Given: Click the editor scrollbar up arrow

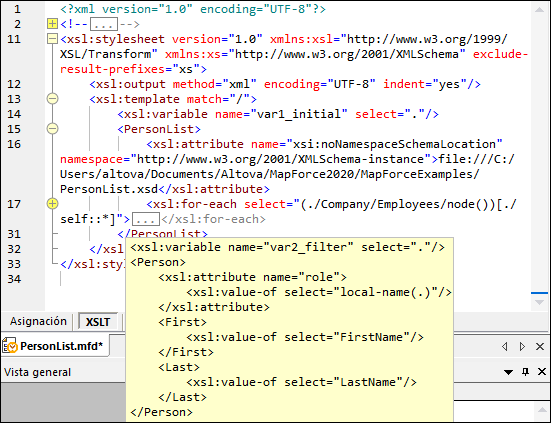Looking at the screenshot, I should point(539,9).
